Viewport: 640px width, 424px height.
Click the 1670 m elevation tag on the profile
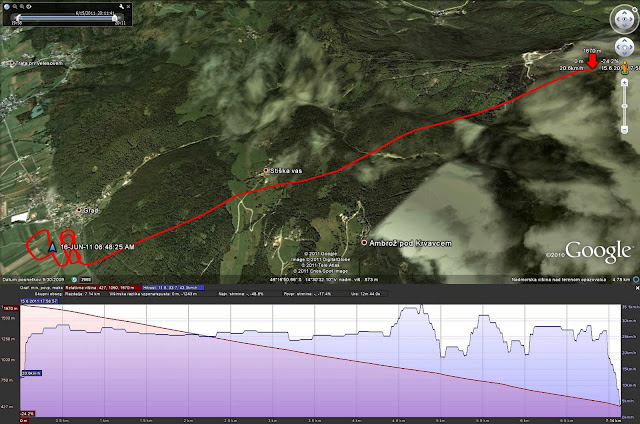(11, 308)
